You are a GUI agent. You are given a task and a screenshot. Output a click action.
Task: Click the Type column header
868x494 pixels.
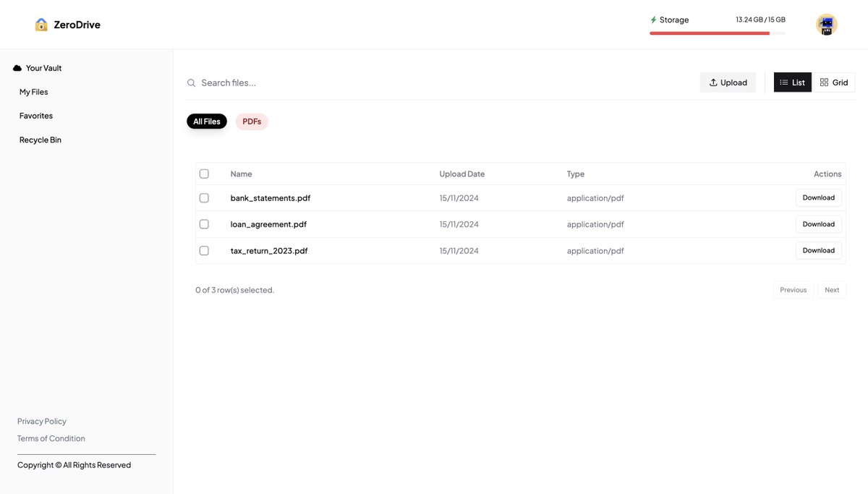576,174
